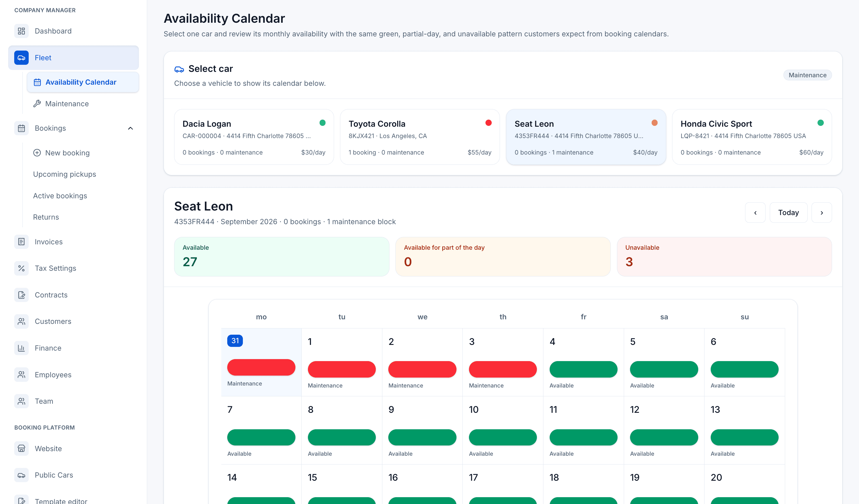859x504 pixels.
Task: Open Tax Settings
Action: pyautogui.click(x=74, y=268)
